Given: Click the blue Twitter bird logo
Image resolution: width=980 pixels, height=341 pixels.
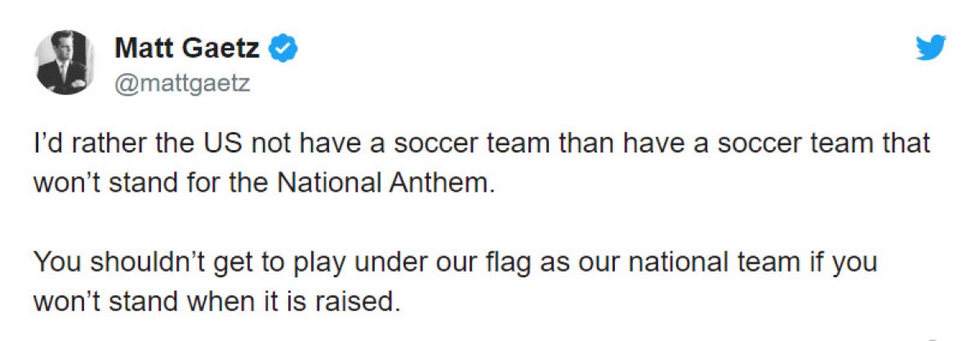Looking at the screenshot, I should 930,49.
